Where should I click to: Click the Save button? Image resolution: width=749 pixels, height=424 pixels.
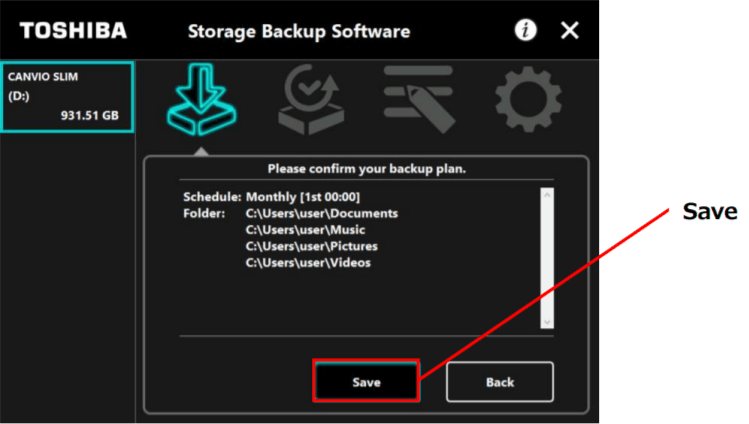click(366, 382)
